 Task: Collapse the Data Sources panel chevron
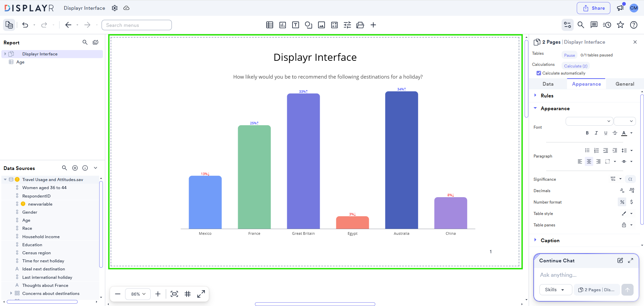(x=96, y=168)
